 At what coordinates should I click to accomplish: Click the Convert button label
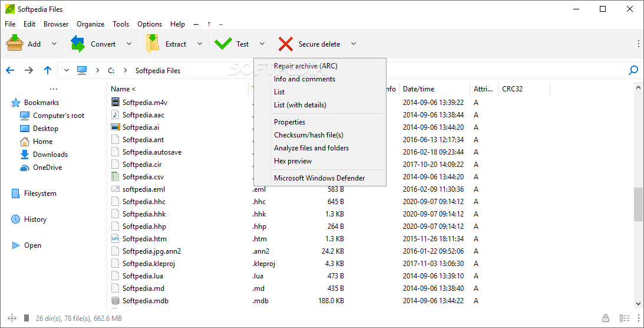(x=103, y=44)
